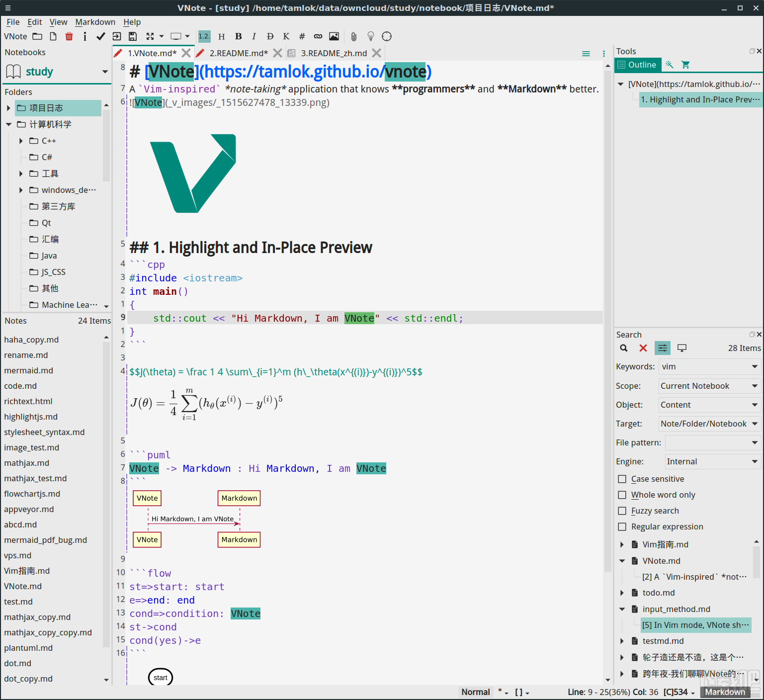Expand the 项目日志 folder
The image size is (764, 700).
[8, 108]
